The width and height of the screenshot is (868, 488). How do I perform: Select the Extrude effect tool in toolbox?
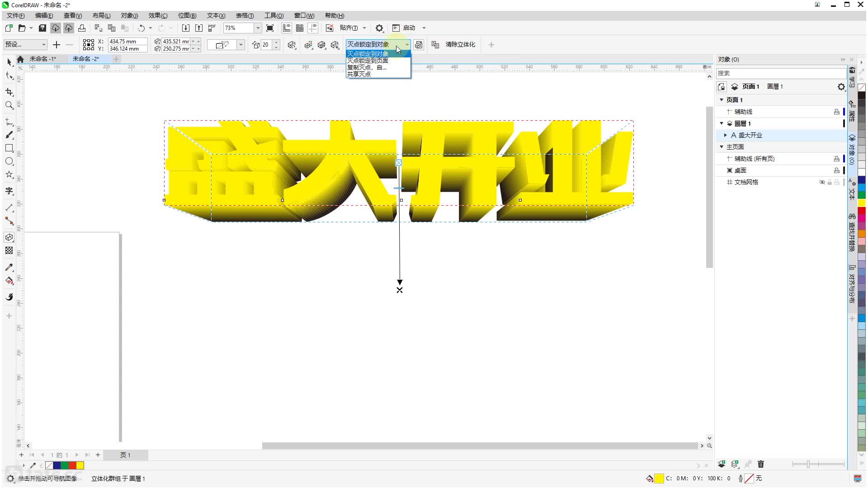(9, 237)
